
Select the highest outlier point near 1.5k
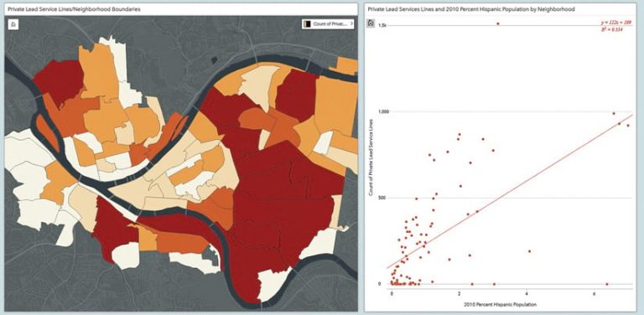coord(498,23)
